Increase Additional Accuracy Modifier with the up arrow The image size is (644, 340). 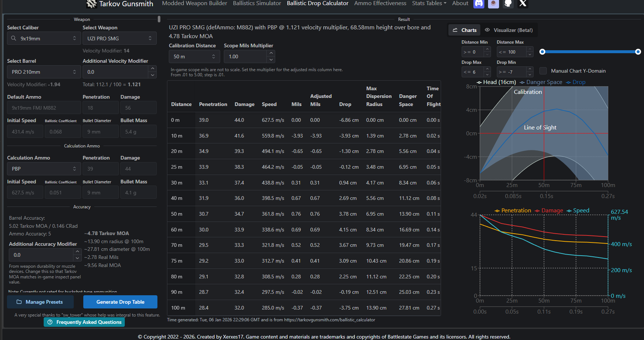tap(77, 252)
